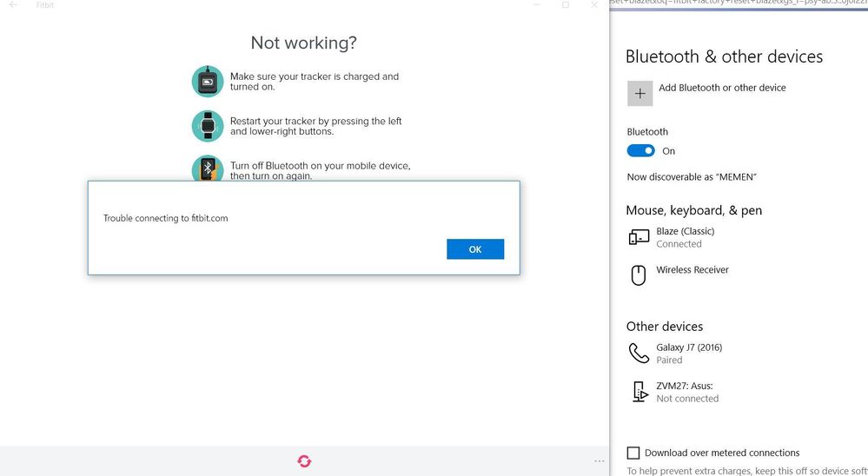Select the Blaze (Classic) device icon

point(639,237)
